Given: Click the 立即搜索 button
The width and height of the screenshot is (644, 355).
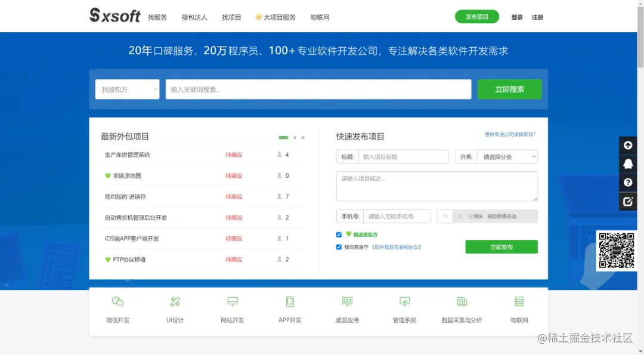Looking at the screenshot, I should click(x=509, y=89).
